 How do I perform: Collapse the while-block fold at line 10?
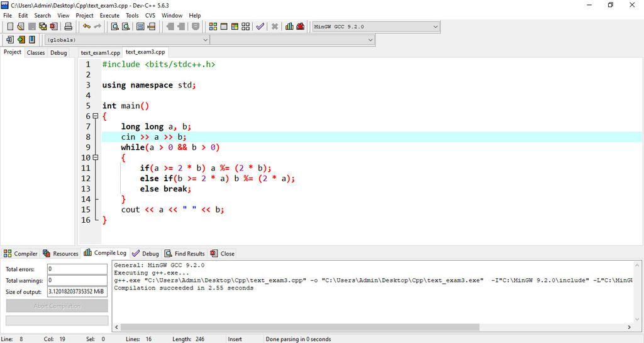[x=96, y=158]
